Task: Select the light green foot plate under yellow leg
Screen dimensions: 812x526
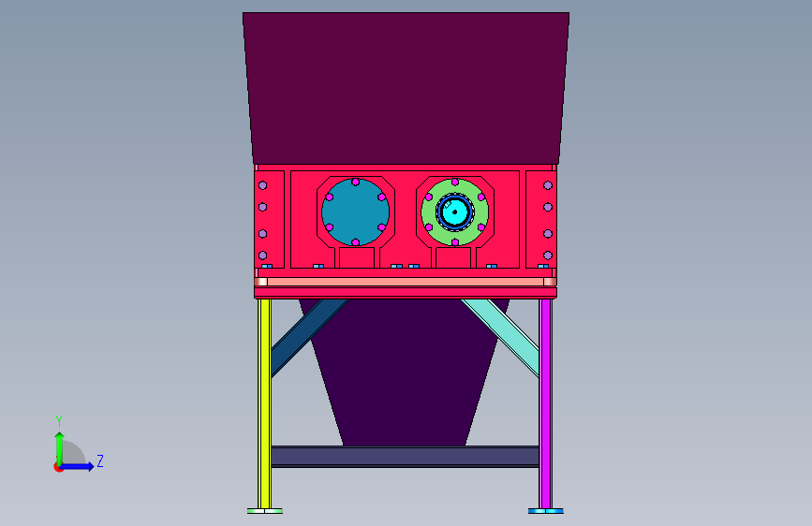Action: tap(265, 511)
